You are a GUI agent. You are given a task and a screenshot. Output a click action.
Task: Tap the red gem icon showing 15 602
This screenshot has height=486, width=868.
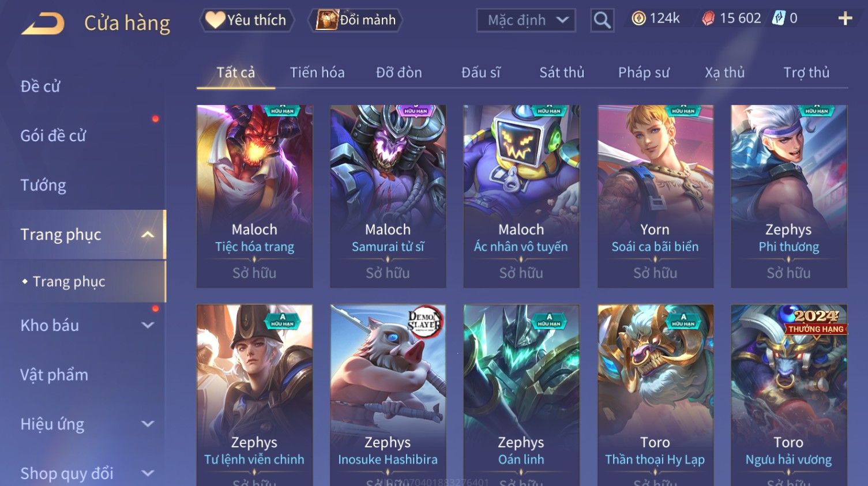tap(708, 18)
